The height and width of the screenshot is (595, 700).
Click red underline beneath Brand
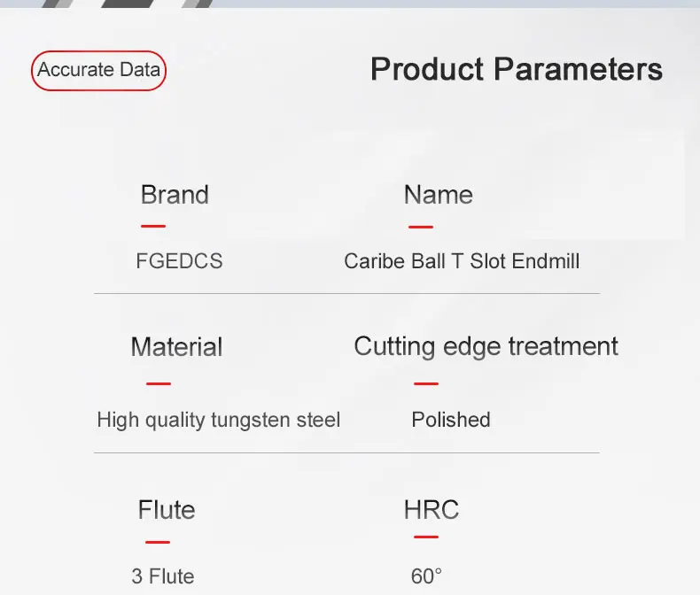[x=153, y=227]
